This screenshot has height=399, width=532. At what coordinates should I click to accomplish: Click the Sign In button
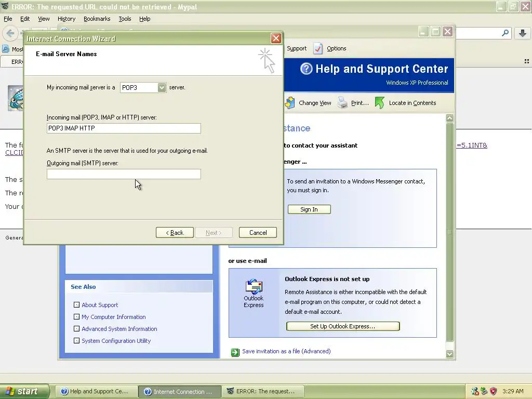(309, 209)
